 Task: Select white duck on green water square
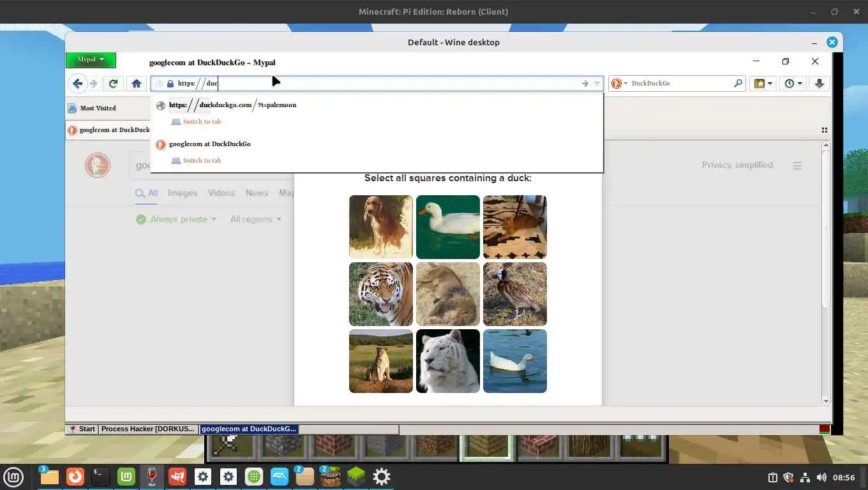tap(448, 227)
